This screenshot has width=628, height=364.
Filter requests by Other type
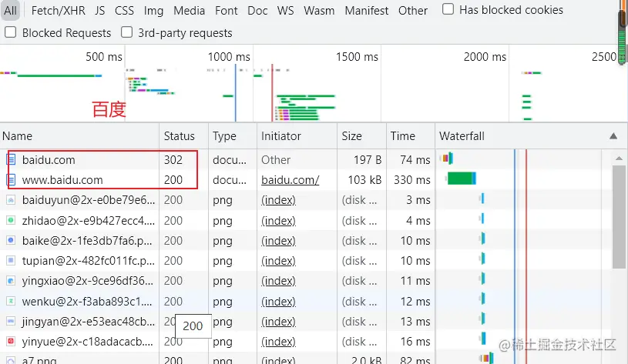(x=413, y=11)
